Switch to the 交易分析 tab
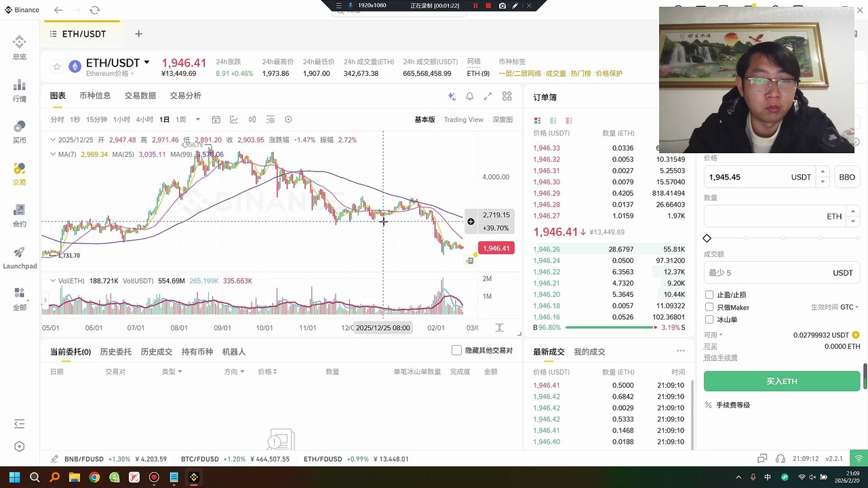868x488 pixels. [x=186, y=96]
